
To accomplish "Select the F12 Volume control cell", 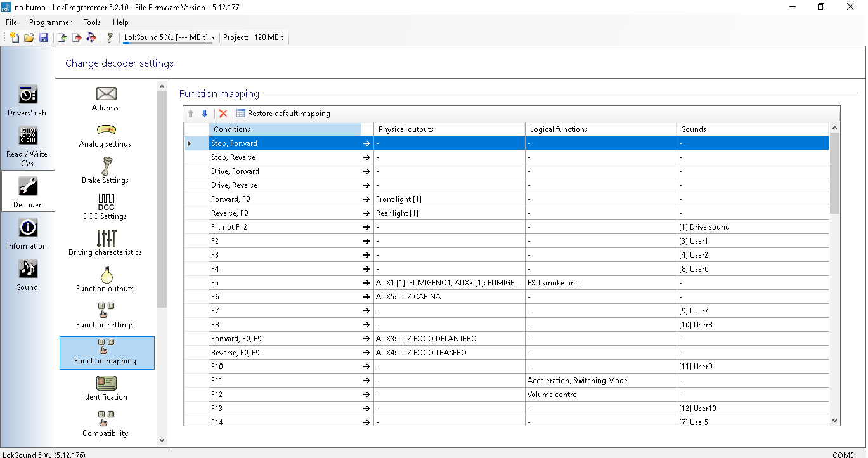I will [x=601, y=395].
